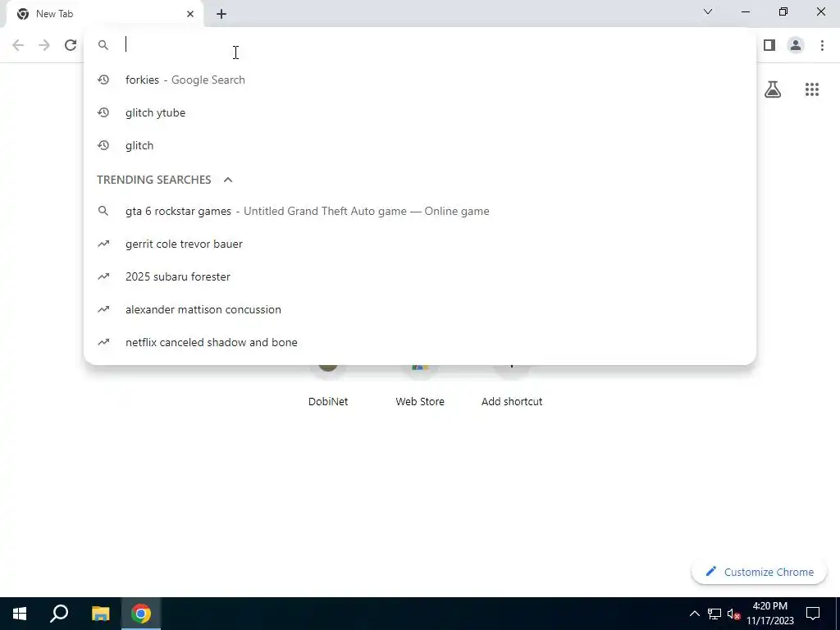This screenshot has height=630, width=840.
Task: Select the New Tab tab
Action: coord(104,14)
